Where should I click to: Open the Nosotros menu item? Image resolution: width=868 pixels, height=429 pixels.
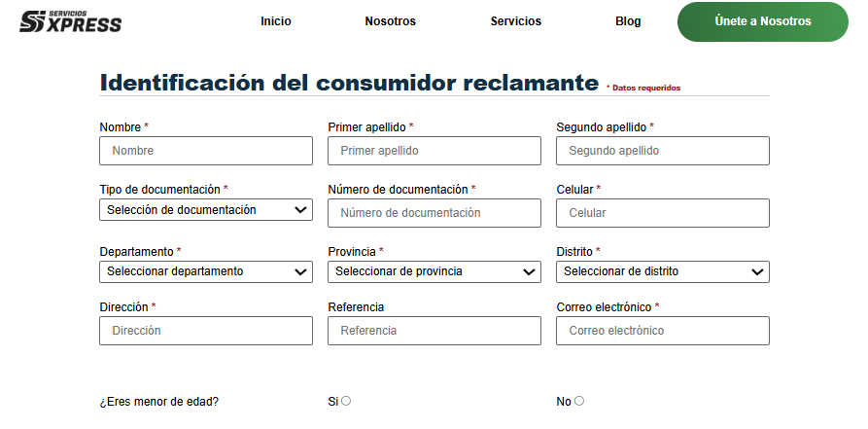coord(391,21)
